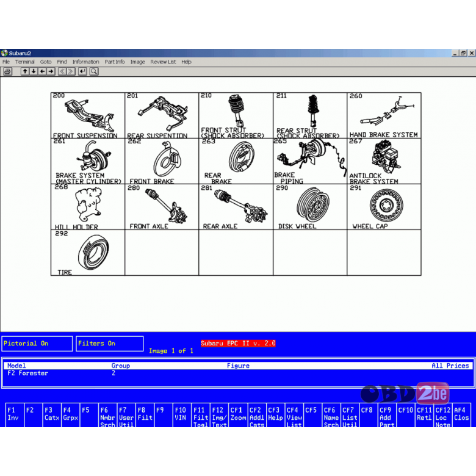Click the CF6 Name Srch function key
The height and width of the screenshot is (476, 476).
(x=331, y=416)
